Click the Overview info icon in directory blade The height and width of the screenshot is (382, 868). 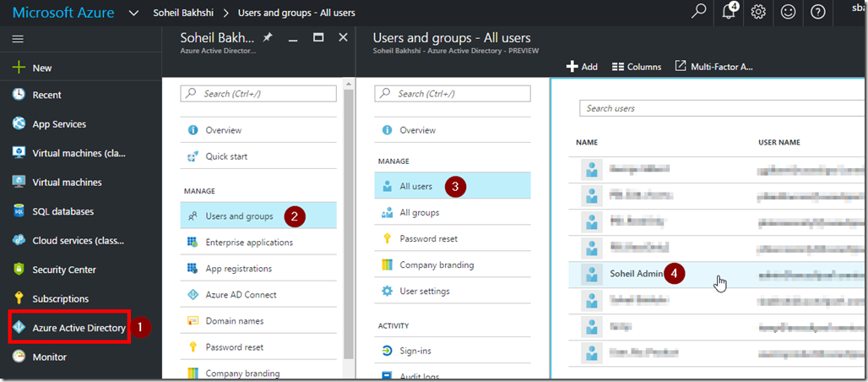(193, 130)
